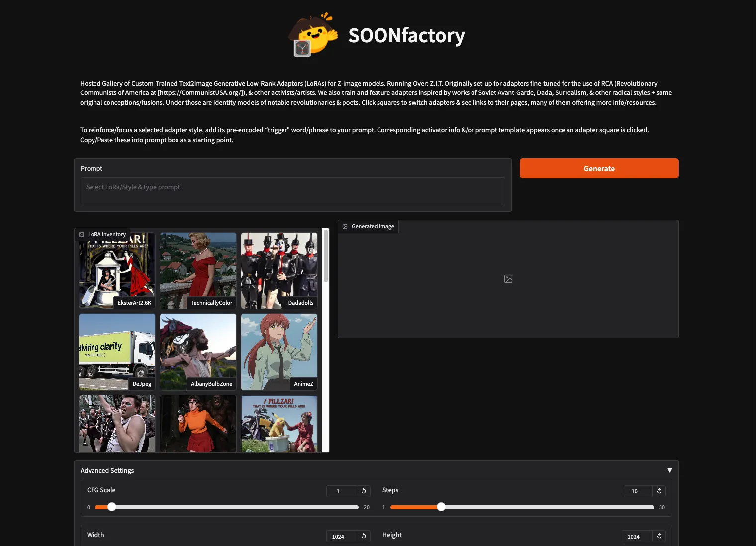Click the Generate button
The height and width of the screenshot is (546, 756).
click(599, 168)
